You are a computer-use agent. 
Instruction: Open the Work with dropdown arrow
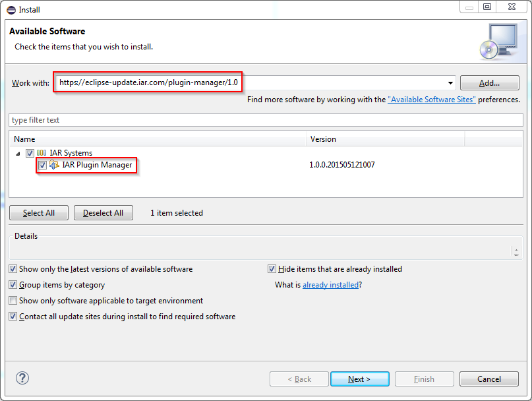pyautogui.click(x=450, y=83)
